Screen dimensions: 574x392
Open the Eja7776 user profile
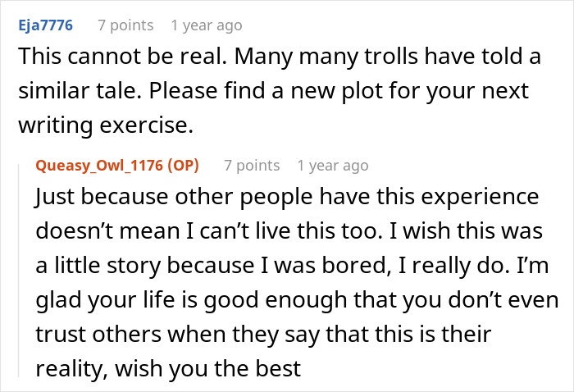46,25
